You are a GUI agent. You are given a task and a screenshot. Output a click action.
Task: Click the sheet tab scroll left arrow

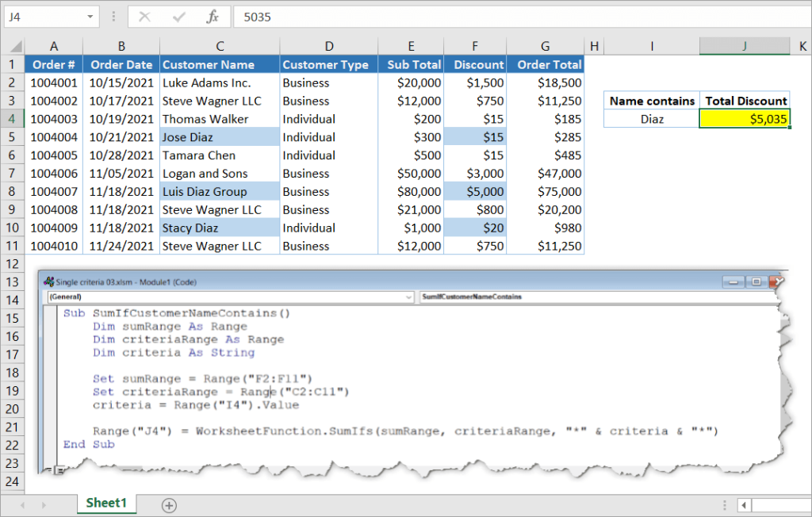pyautogui.click(x=22, y=504)
